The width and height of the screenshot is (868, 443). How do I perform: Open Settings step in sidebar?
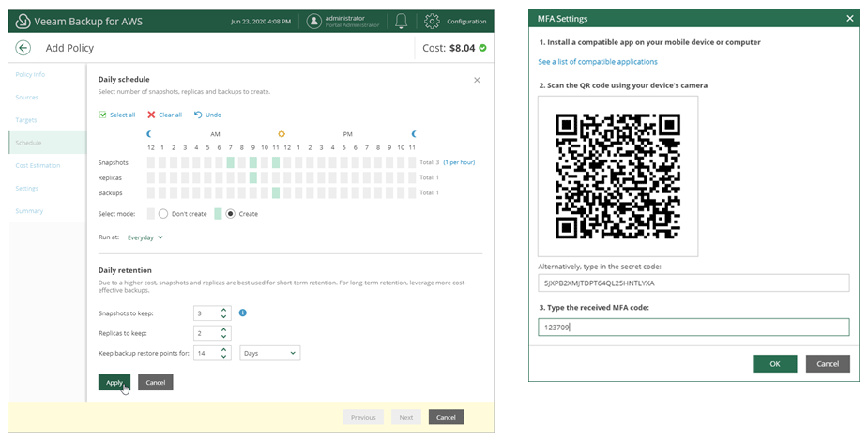26,188
